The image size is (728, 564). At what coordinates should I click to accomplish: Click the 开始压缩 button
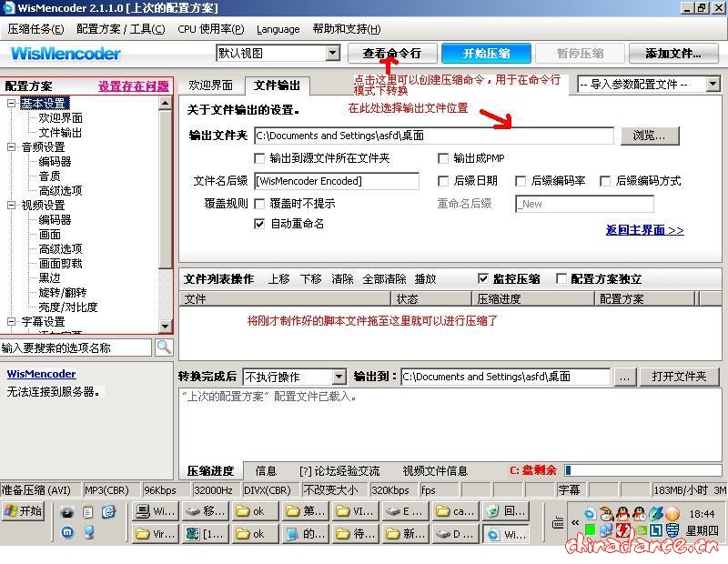click(486, 54)
